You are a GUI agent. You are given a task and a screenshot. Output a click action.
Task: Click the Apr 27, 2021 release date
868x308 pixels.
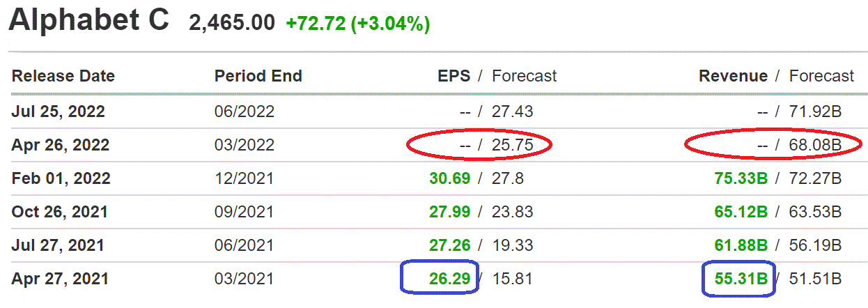tap(60, 279)
